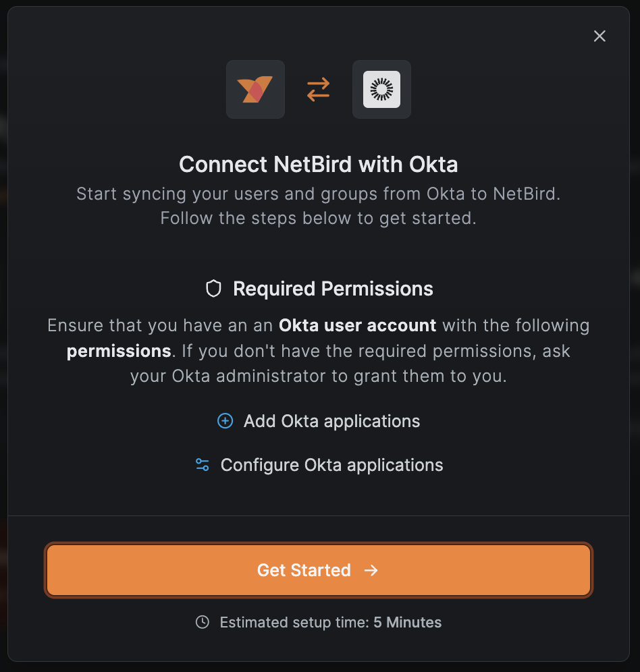Click the clock icon near setup time
640x672 pixels.
[x=203, y=622]
